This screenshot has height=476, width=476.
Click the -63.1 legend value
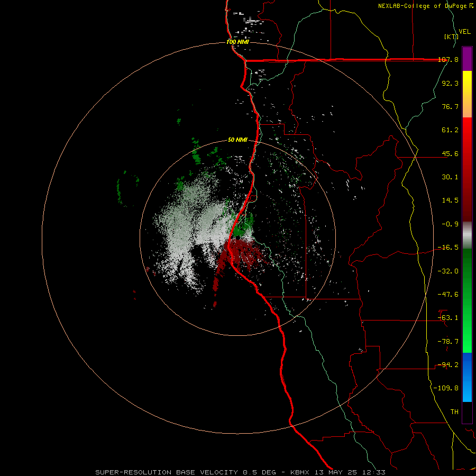pyautogui.click(x=448, y=318)
